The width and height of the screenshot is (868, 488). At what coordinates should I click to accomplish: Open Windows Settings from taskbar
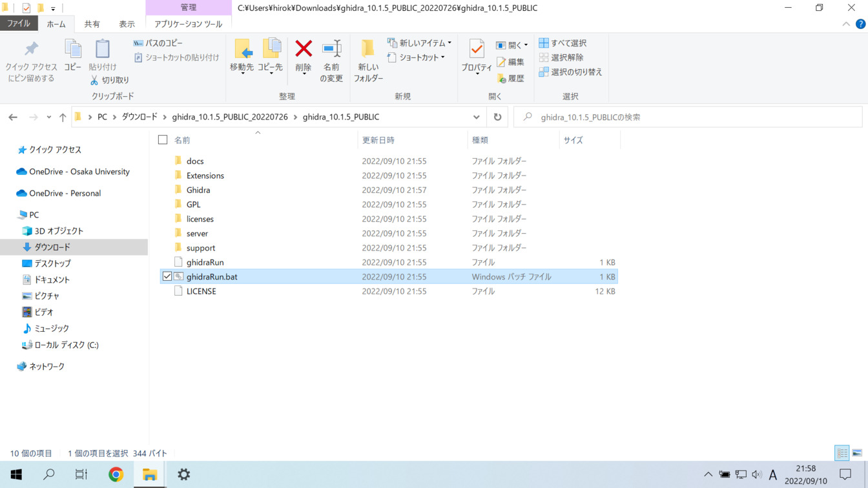click(x=184, y=474)
